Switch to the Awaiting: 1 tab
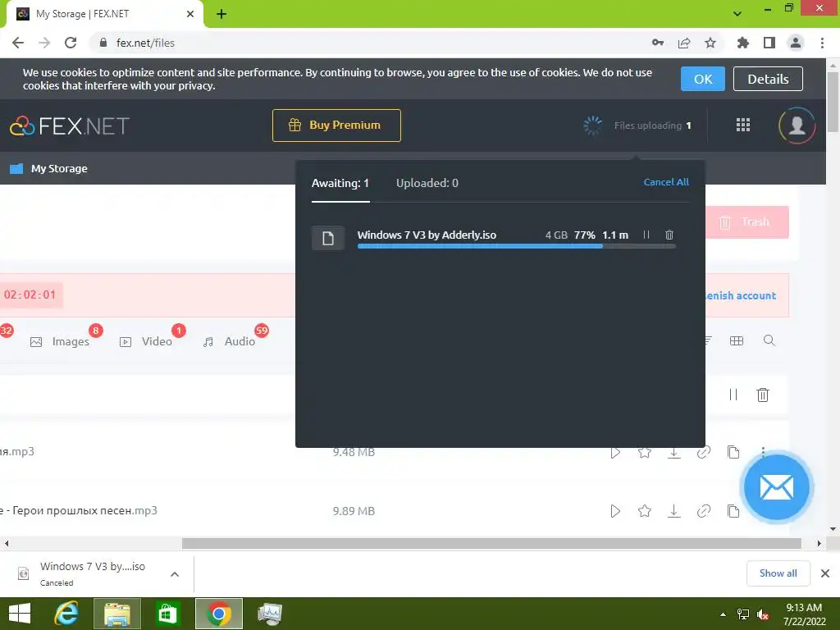The image size is (840, 630). (x=340, y=183)
